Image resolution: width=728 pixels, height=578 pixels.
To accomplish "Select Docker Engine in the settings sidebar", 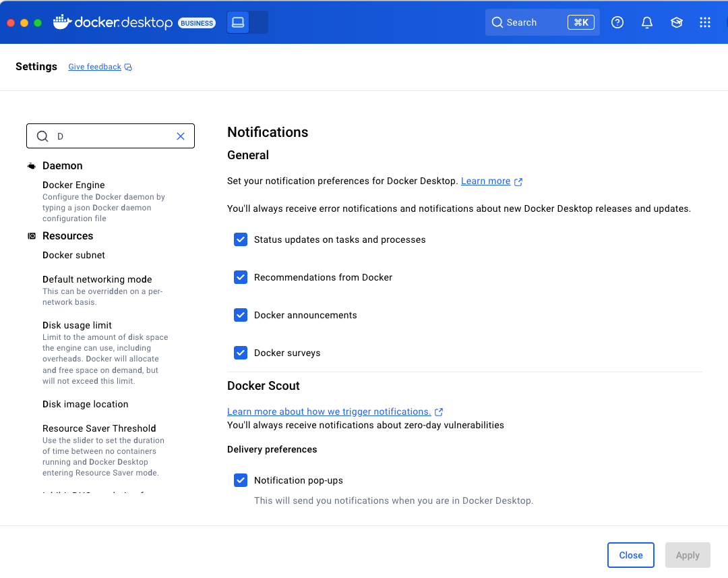I will [x=73, y=185].
